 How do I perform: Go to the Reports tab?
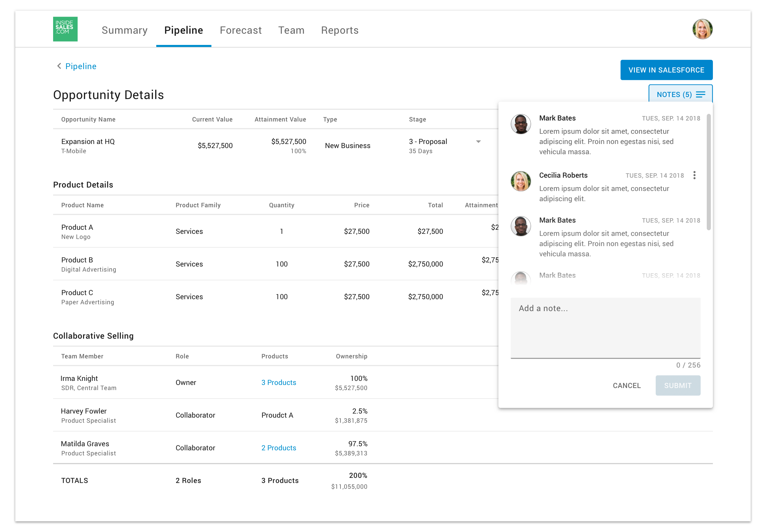click(339, 30)
